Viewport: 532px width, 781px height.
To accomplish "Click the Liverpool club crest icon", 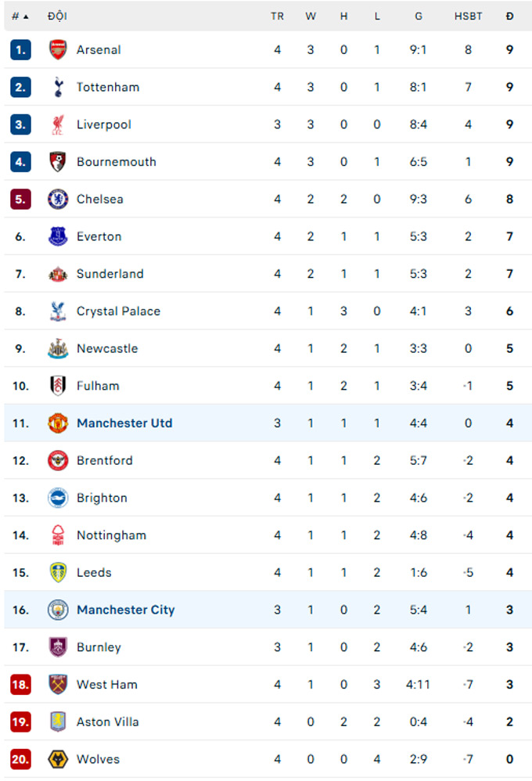I will pos(58,124).
